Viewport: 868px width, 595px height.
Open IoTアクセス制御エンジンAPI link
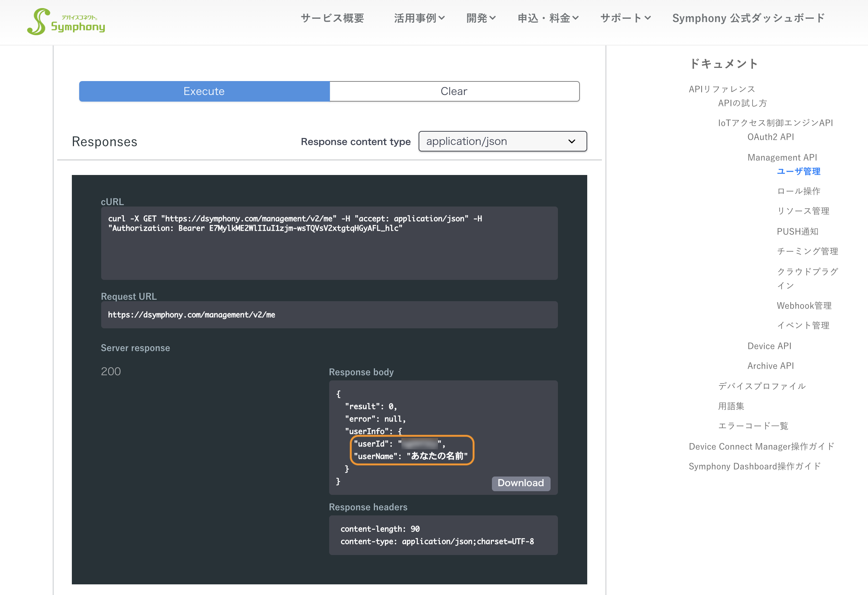coord(775,123)
